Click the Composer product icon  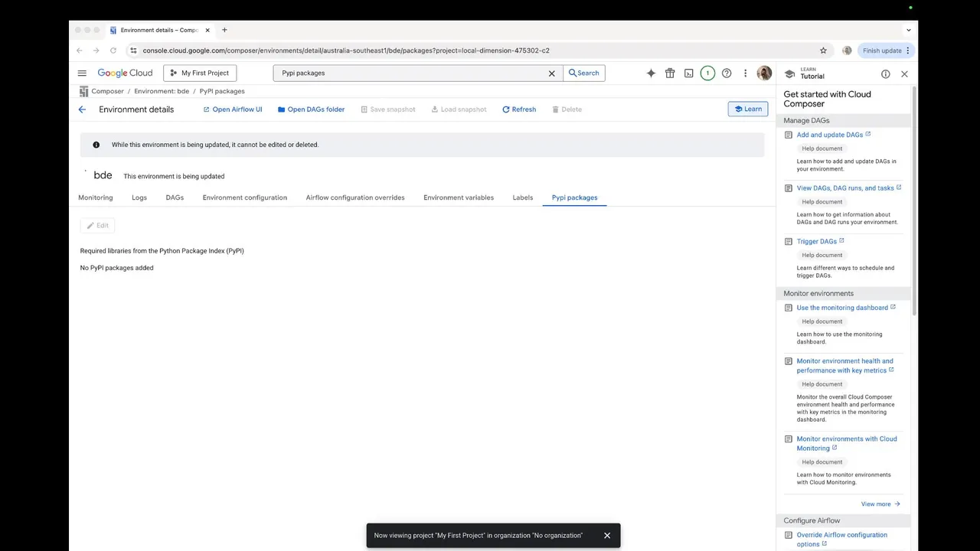tap(83, 91)
